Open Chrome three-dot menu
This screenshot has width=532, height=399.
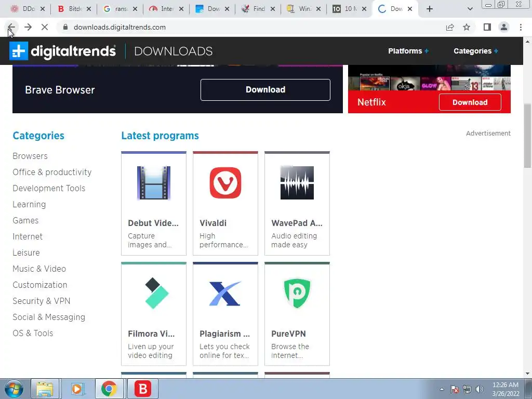(x=521, y=27)
